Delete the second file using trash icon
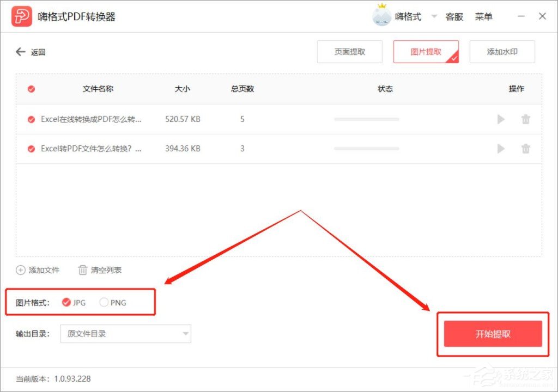The height and width of the screenshot is (392, 558). (525, 149)
